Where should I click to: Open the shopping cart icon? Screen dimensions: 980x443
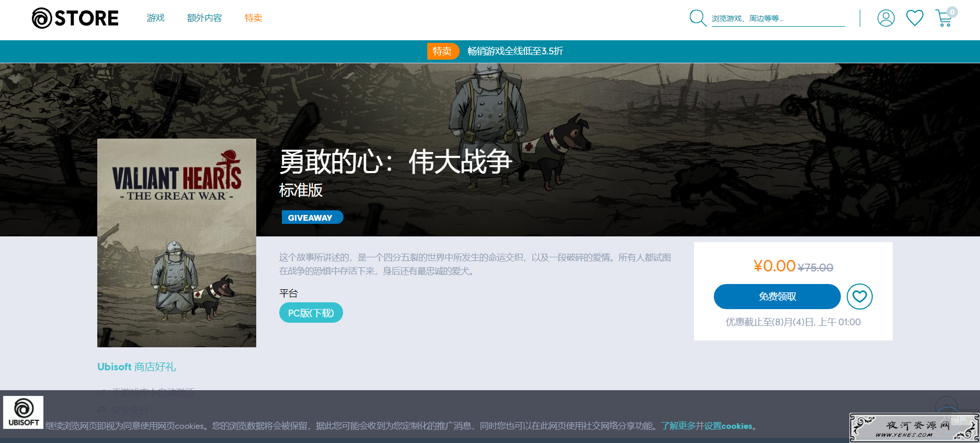[x=945, y=17]
